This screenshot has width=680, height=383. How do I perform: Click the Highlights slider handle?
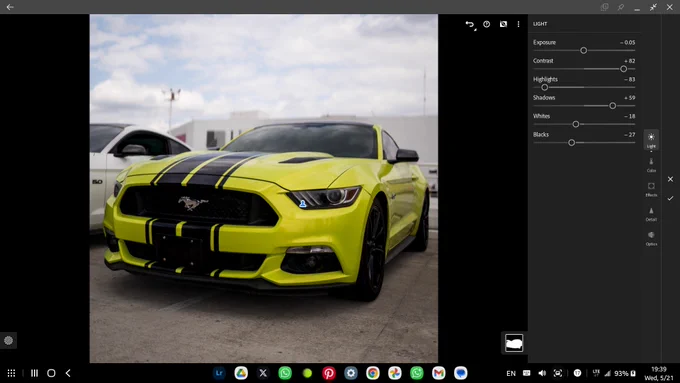[545, 87]
